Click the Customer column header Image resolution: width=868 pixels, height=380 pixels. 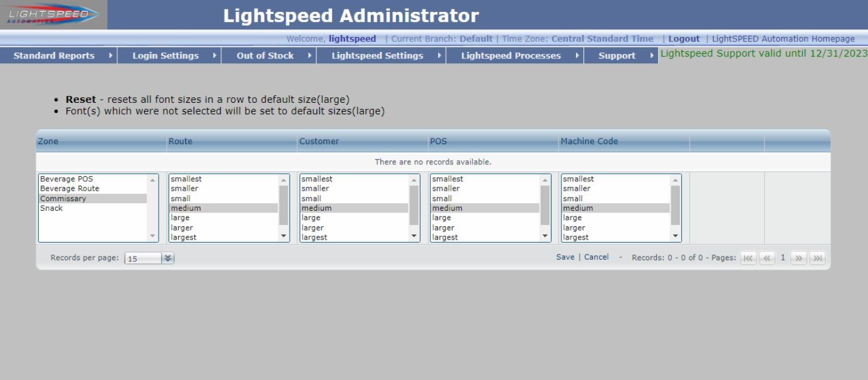click(x=362, y=142)
